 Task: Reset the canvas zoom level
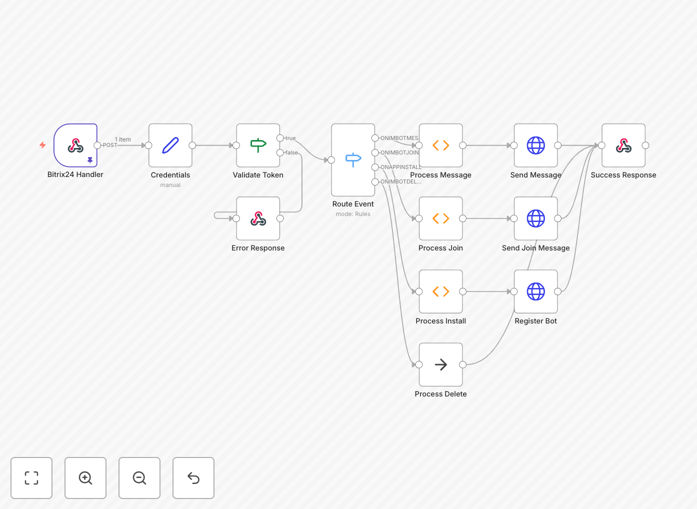193,478
